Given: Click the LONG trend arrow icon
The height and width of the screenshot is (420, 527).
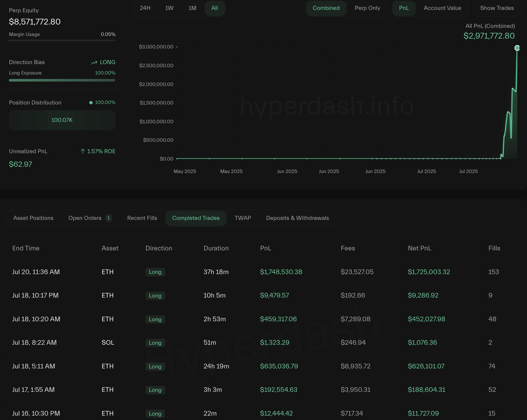Looking at the screenshot, I should pyautogui.click(x=94, y=63).
